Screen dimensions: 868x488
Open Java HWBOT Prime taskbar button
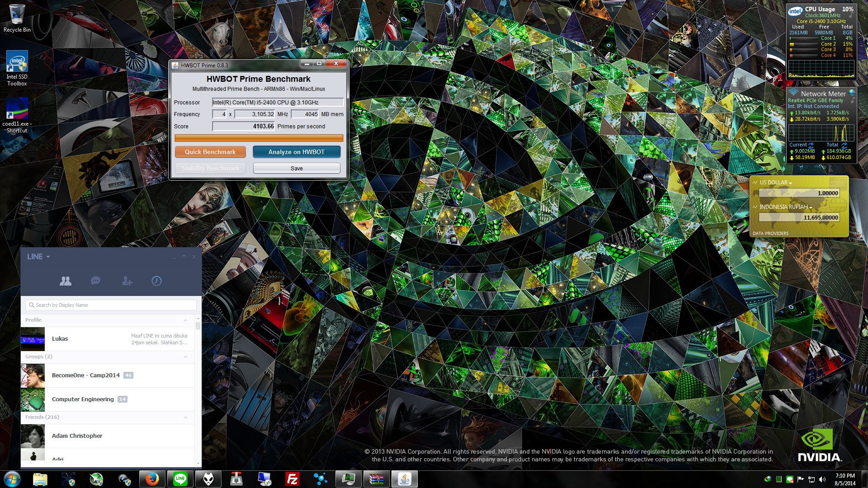(405, 479)
